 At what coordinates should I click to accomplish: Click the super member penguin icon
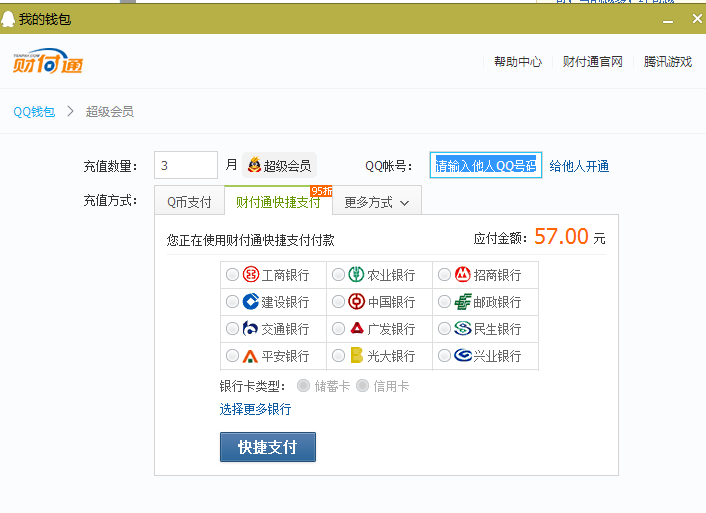pyautogui.click(x=254, y=165)
